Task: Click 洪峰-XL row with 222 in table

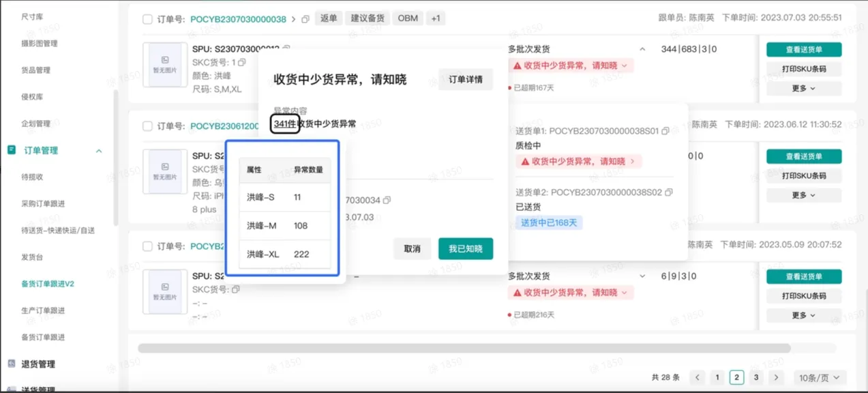Action: [x=285, y=254]
